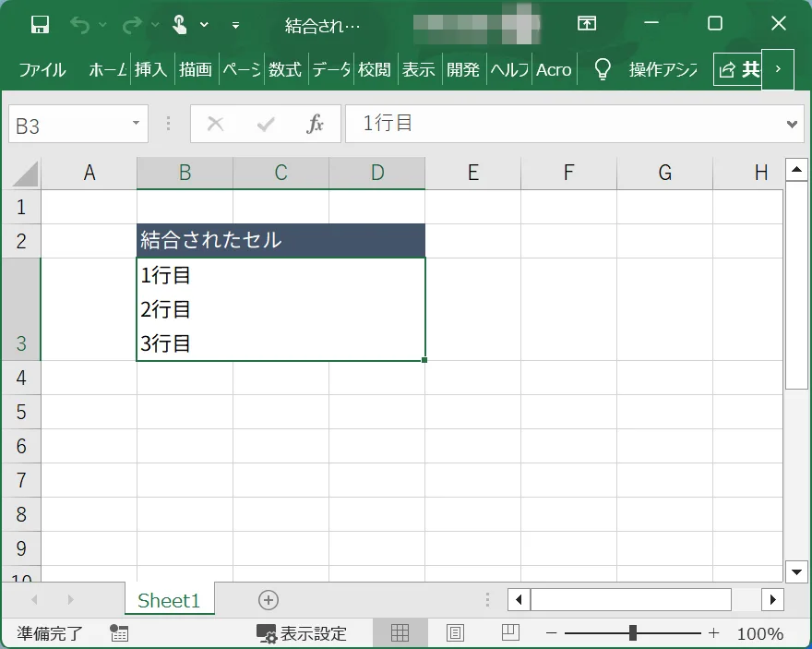Open the Quick Access Toolbar customize dropdown
Image resolution: width=812 pixels, height=649 pixels.
click(235, 24)
